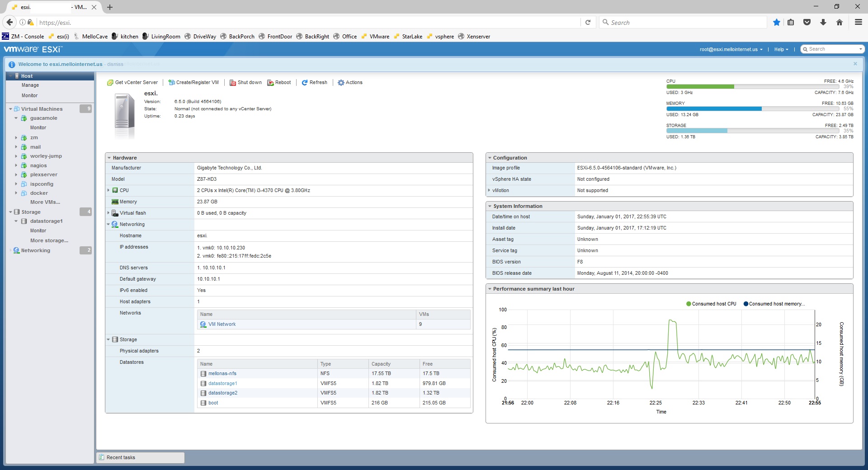Screen dimensions: 868x470
Task: Open a new browser tab
Action: (110, 7)
